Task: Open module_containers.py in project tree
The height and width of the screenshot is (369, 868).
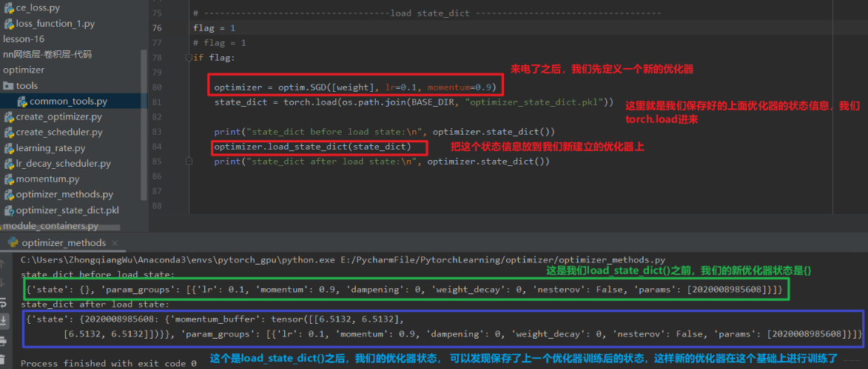Action: point(50,226)
